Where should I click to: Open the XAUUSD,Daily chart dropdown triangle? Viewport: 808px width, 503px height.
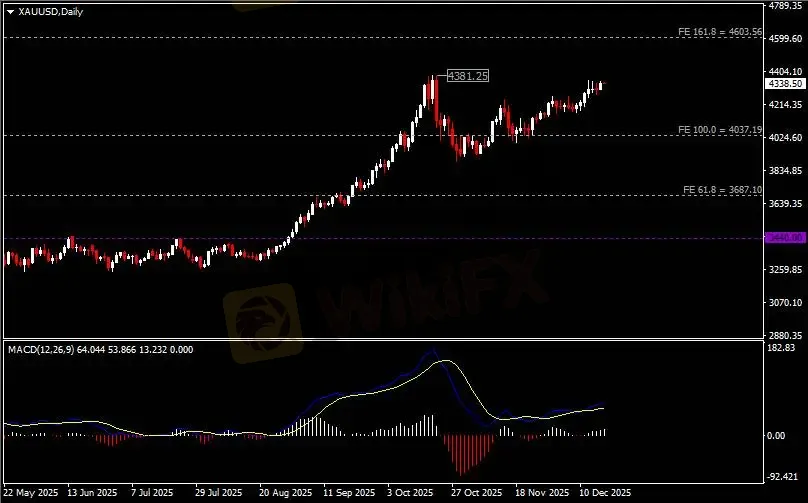coord(11,12)
